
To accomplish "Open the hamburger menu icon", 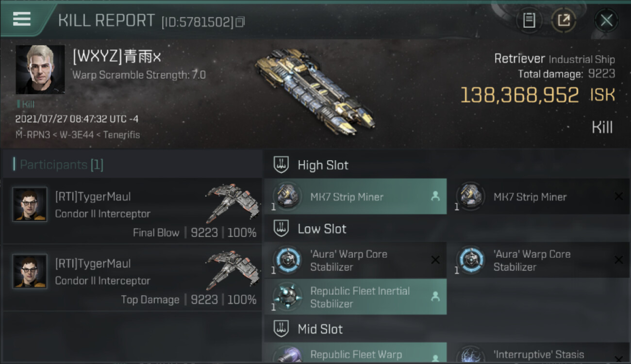I will [22, 19].
